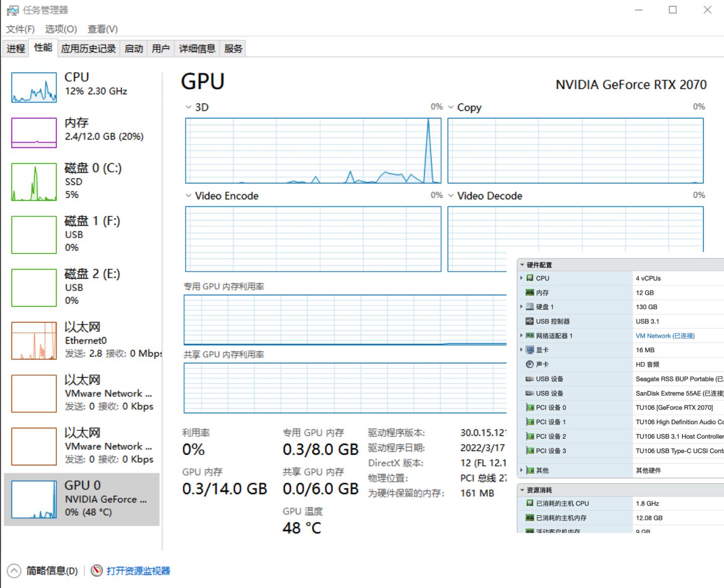
Task: Click the 声卡 sound icon
Action: 529,364
